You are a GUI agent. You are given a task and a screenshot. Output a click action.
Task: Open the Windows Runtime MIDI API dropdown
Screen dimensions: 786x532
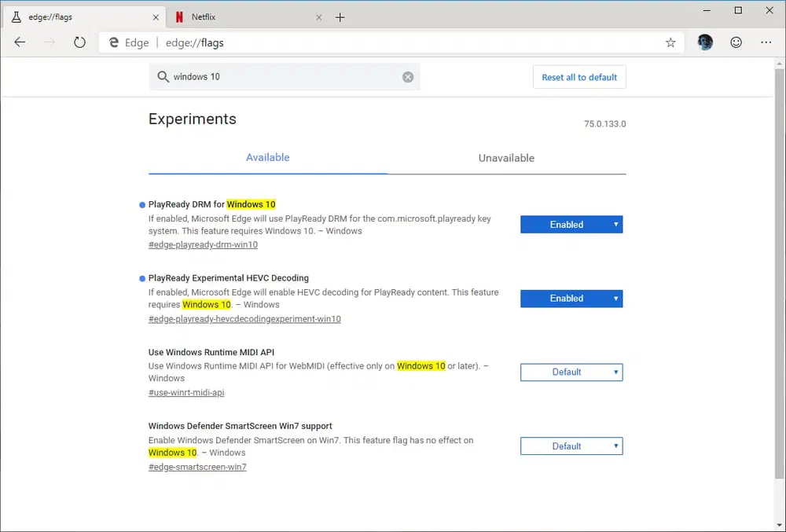[x=571, y=372]
